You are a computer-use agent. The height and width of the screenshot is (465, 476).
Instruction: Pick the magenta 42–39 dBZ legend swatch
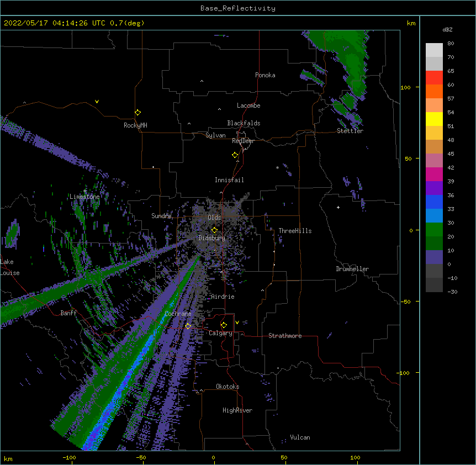pos(434,174)
